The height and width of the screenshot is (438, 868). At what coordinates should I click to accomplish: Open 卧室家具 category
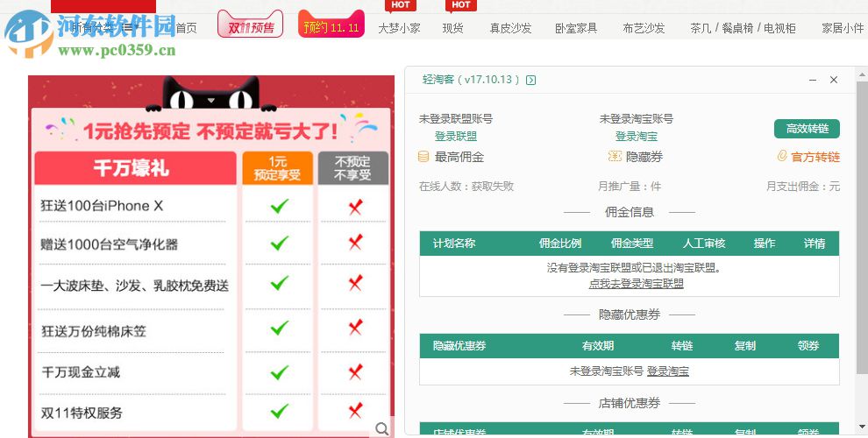576,28
